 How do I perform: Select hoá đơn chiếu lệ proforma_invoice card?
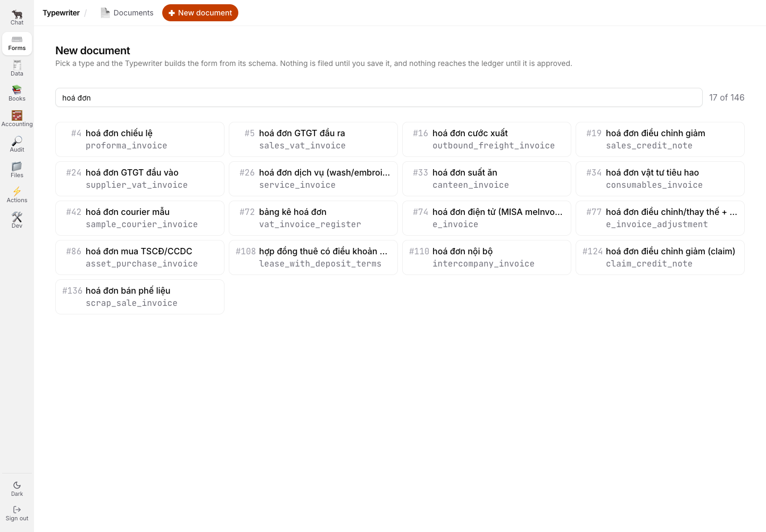click(x=140, y=139)
